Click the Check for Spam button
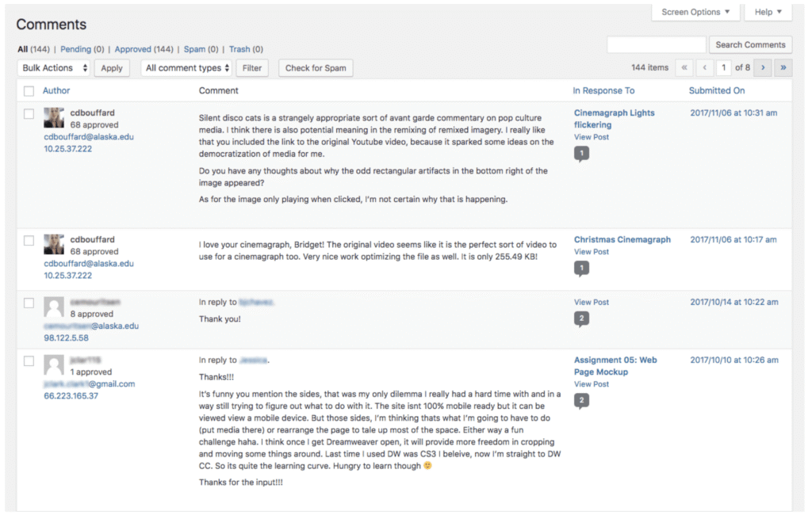Screen dimensions: 812x515 tap(315, 67)
